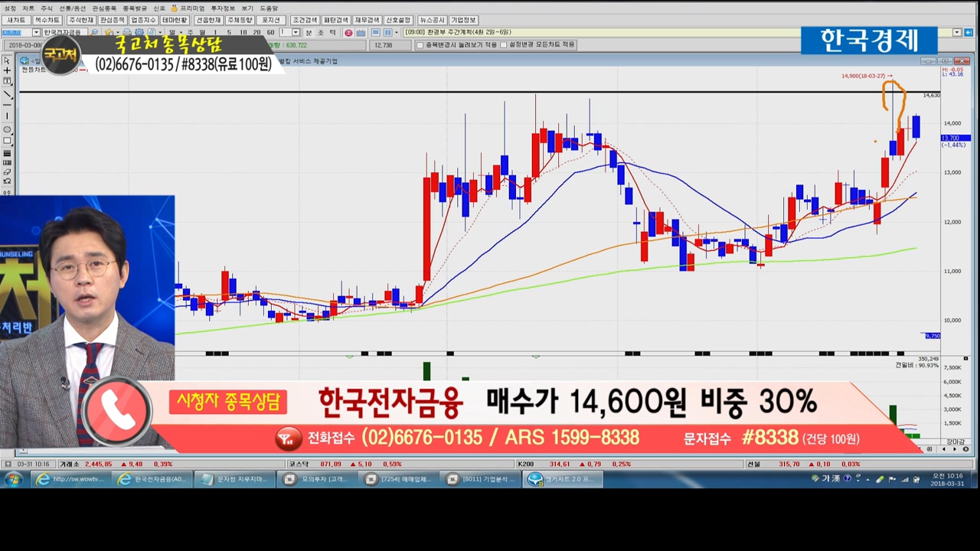This screenshot has width=980, height=551.
Task: Select the arrow pointer tool in left toolbar
Action: click(x=7, y=60)
